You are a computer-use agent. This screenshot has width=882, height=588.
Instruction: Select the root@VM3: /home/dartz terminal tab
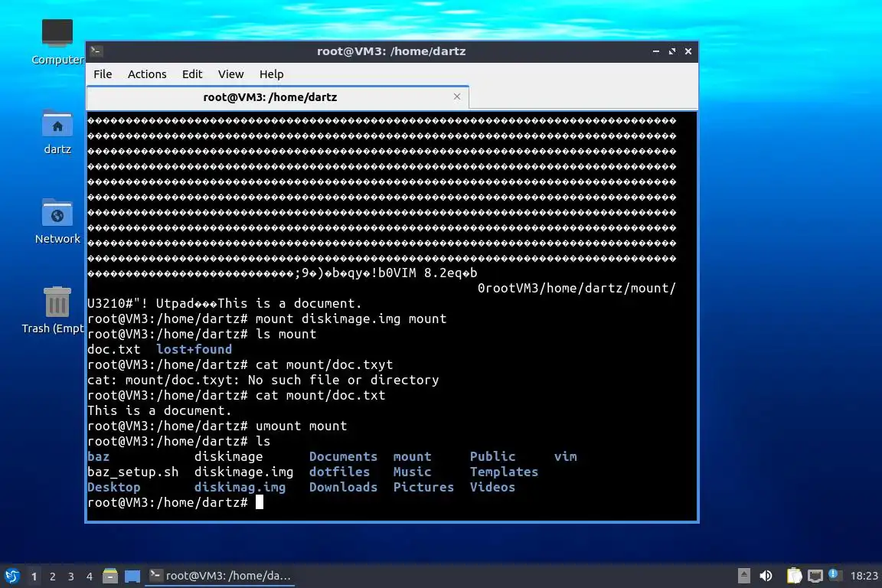(x=278, y=97)
